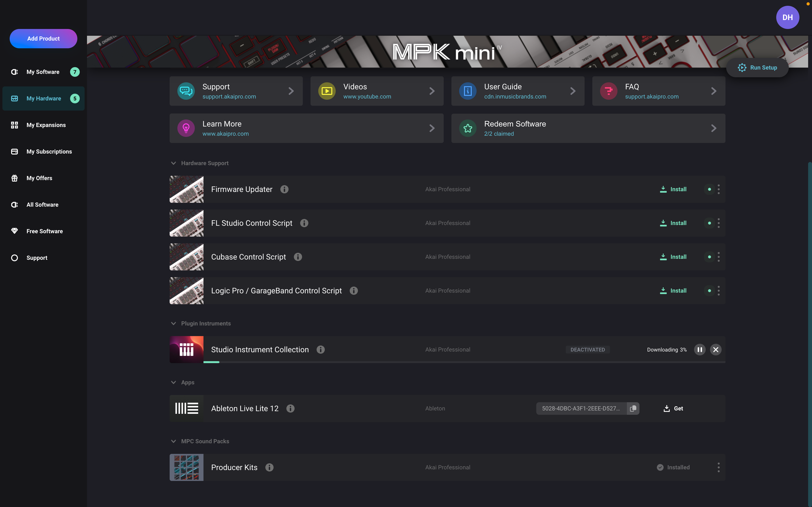Click info icon next to Firmware Updater
812x507 pixels.
pyautogui.click(x=284, y=189)
